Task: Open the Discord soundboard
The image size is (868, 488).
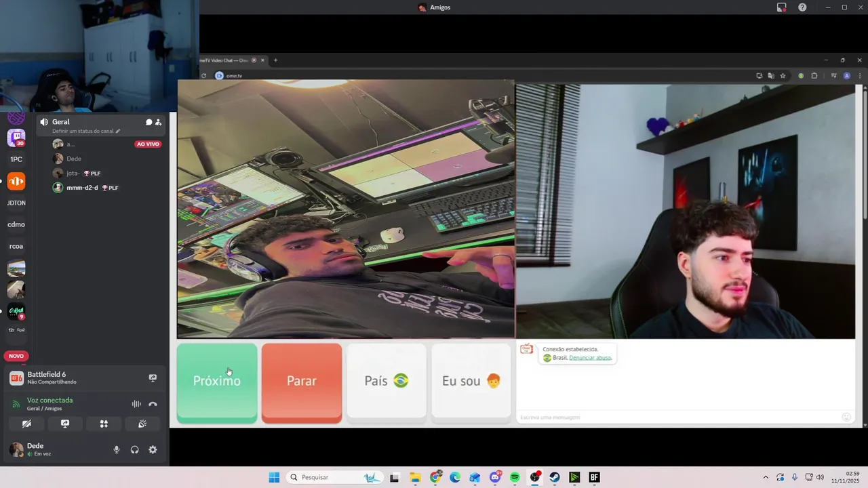Action: click(x=142, y=424)
